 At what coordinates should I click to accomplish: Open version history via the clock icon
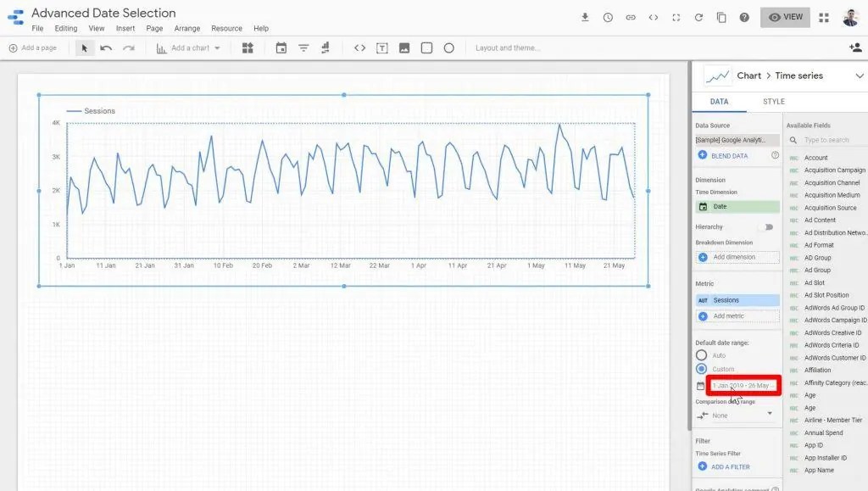pos(609,16)
